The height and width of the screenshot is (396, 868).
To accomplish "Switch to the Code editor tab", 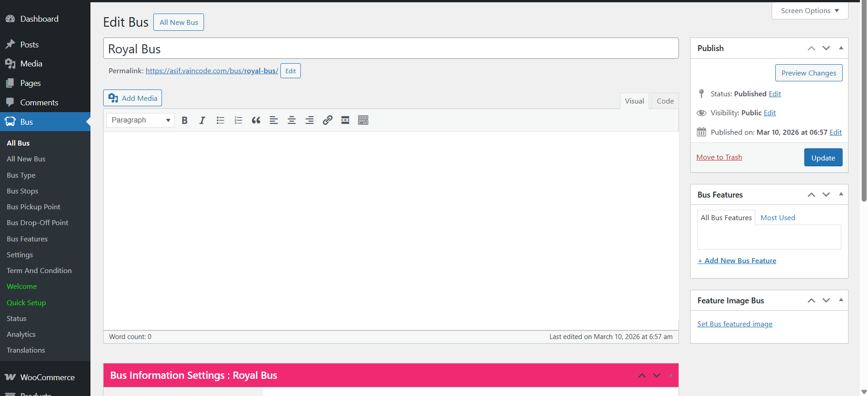I will pos(665,101).
